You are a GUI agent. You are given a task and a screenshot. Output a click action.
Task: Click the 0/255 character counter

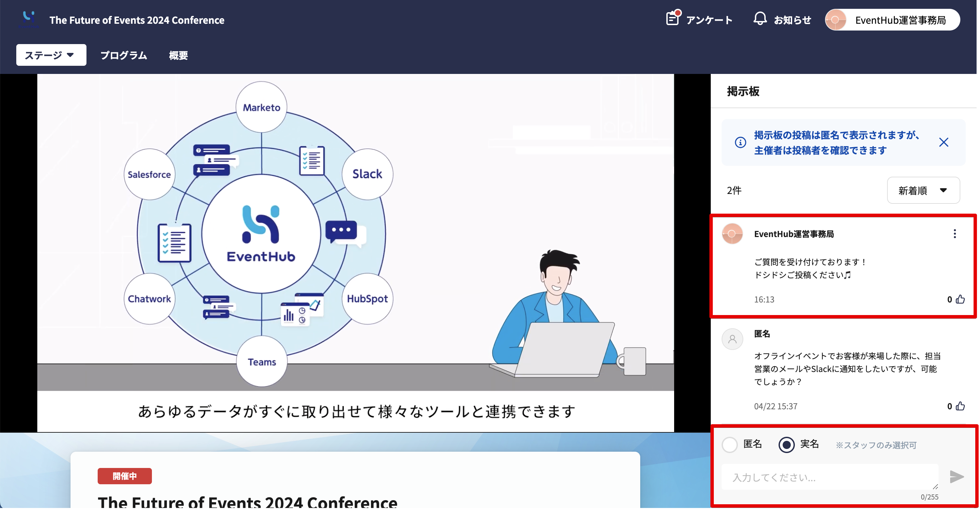(929, 497)
